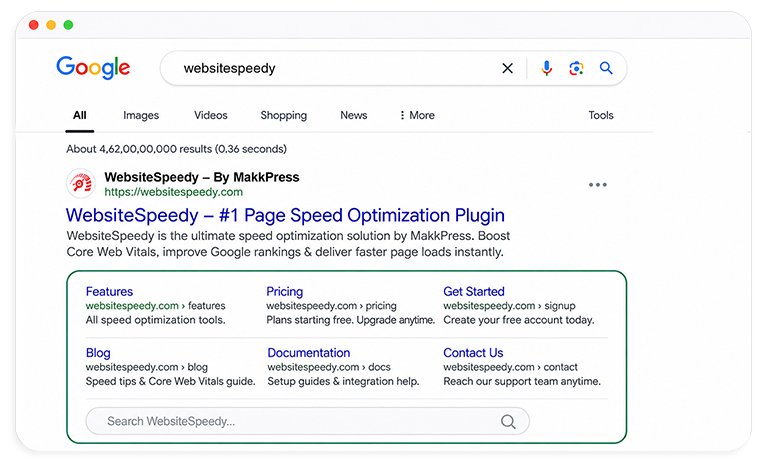Click the yellow minimize window dot
Screen dimensions: 768x462
(51, 25)
